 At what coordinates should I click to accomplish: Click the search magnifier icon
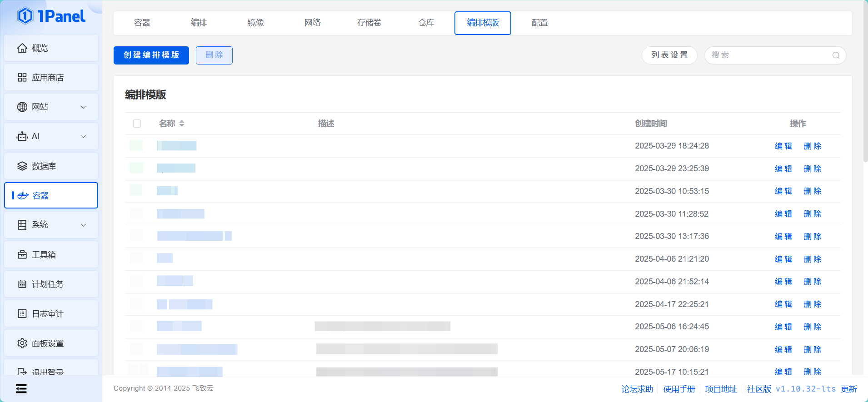tap(836, 55)
